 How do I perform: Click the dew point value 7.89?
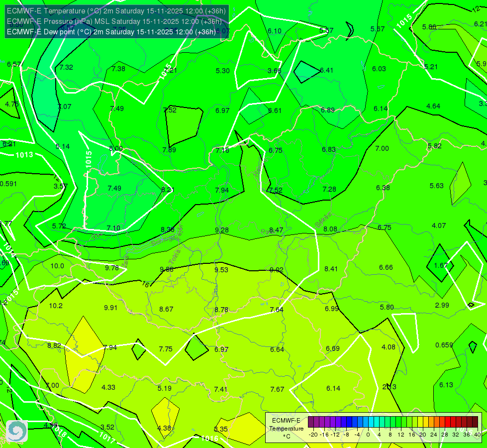point(169,150)
